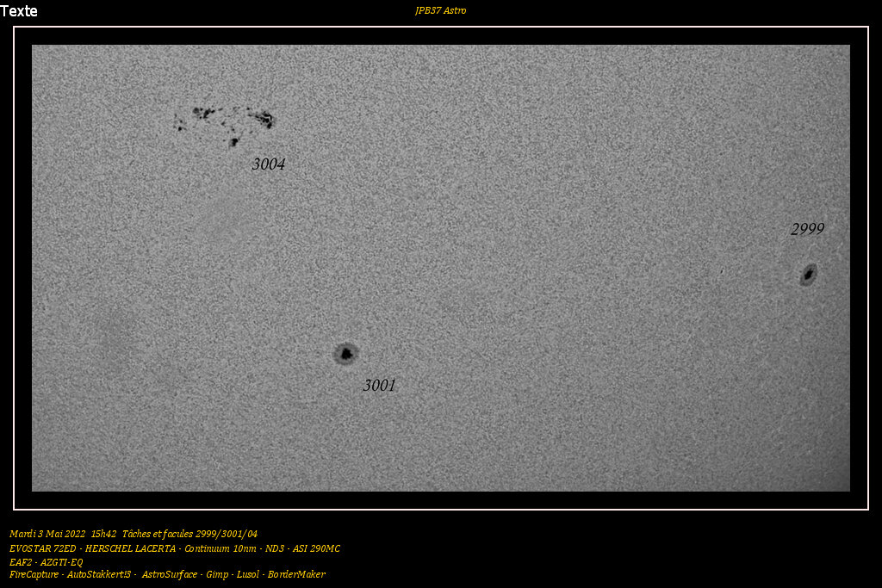
Task: Click the BorderMaker label at line end
Action: click(x=297, y=573)
